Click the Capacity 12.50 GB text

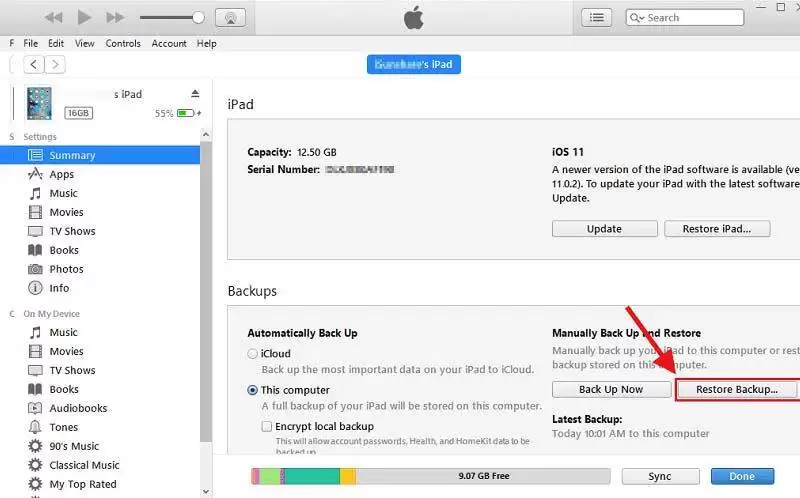coord(292,152)
